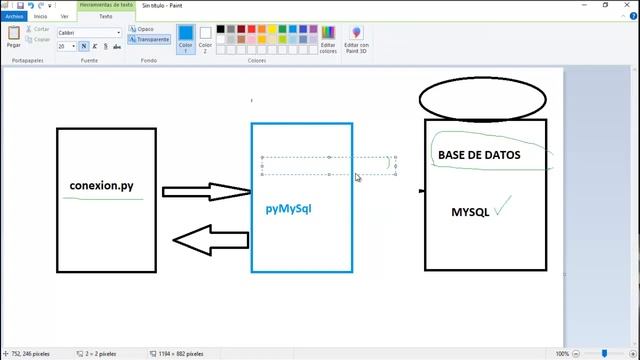Open the font size 20 dropdown
Screen dimensions: 640x360
[73, 46]
